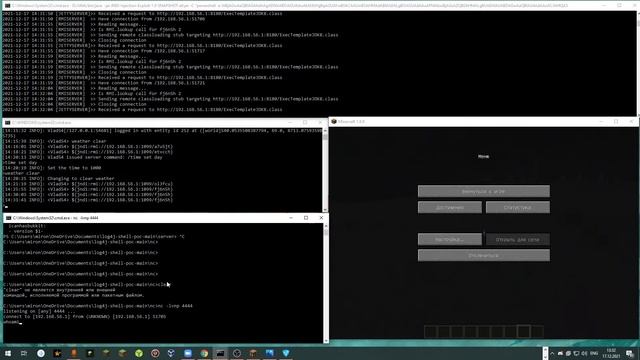The image size is (640, 360).
Task: Open 'Достижения' in Minecraft menu
Action: pyautogui.click(x=450, y=207)
